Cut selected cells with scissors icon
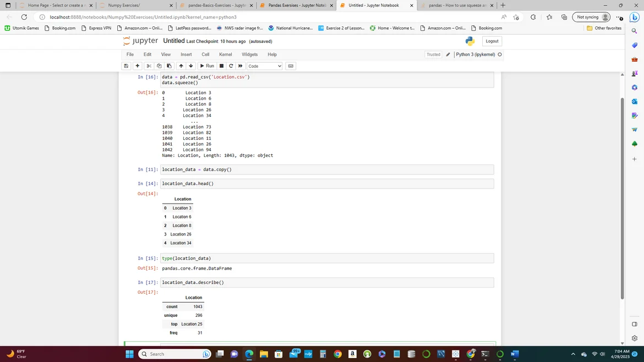The height and width of the screenshot is (362, 644). tap(149, 66)
